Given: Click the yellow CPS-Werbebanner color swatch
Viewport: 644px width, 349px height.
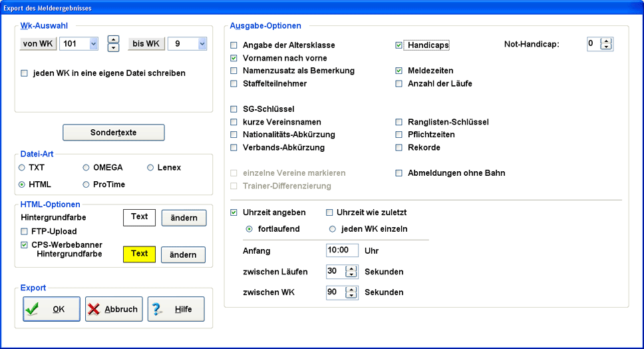Looking at the screenshot, I should pyautogui.click(x=139, y=254).
